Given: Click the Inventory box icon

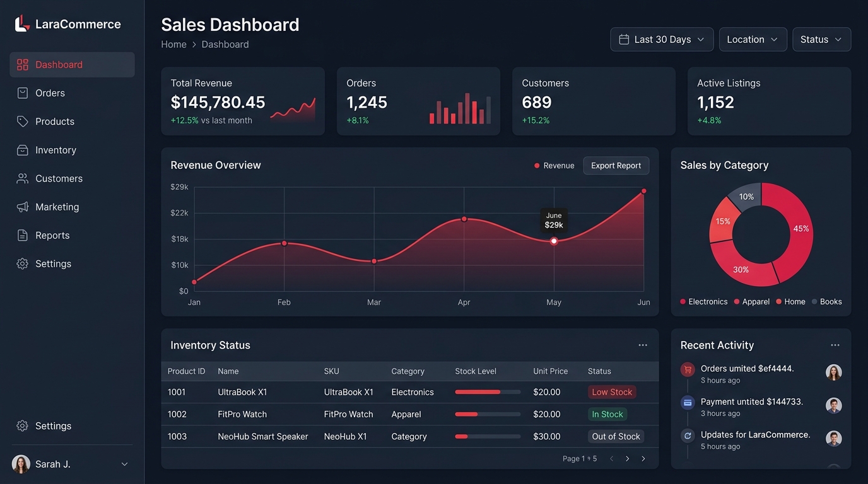Looking at the screenshot, I should pyautogui.click(x=23, y=150).
